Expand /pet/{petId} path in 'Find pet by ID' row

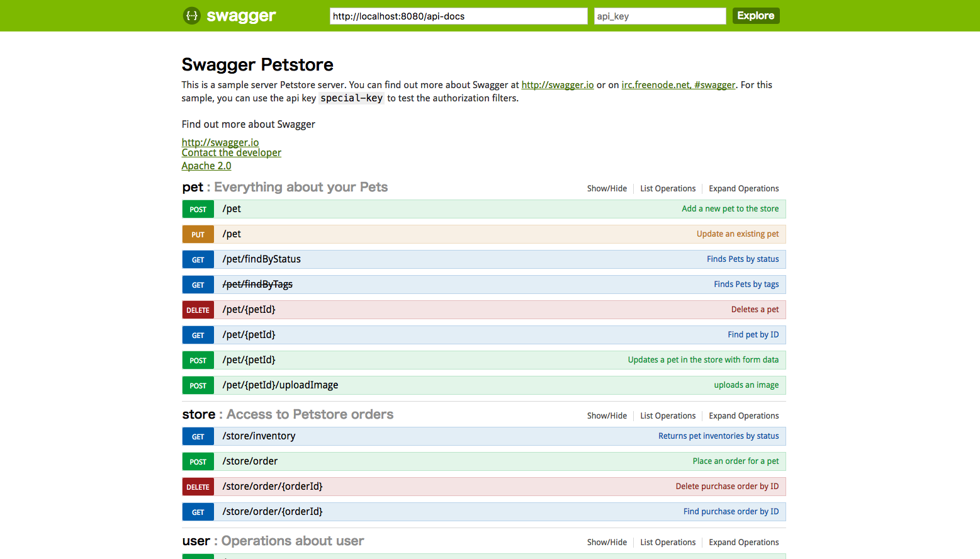click(x=249, y=335)
